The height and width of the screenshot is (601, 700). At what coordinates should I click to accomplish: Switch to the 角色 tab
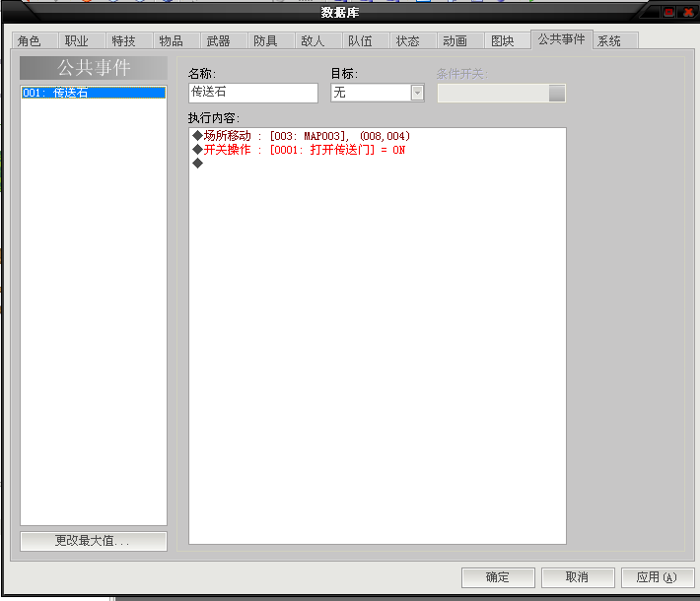[x=35, y=41]
